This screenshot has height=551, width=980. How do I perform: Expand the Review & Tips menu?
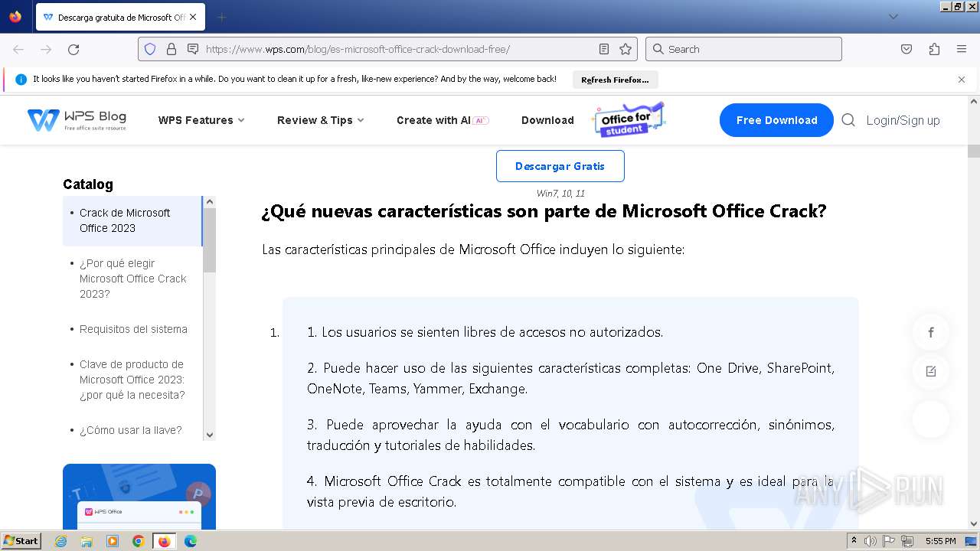321,120
